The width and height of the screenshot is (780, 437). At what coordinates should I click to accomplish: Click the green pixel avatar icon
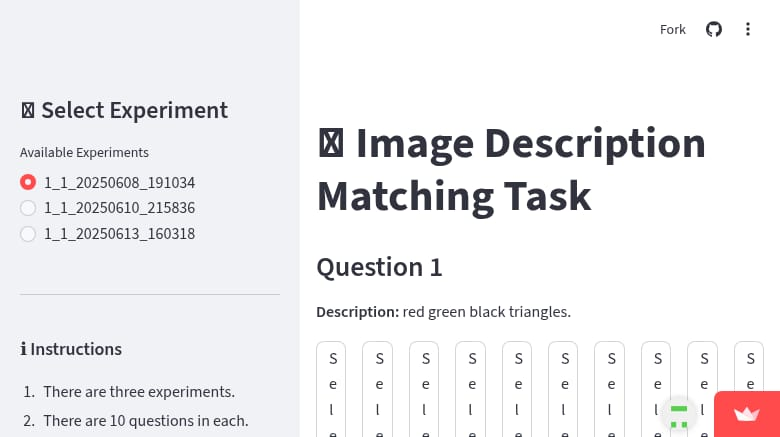coord(679,415)
